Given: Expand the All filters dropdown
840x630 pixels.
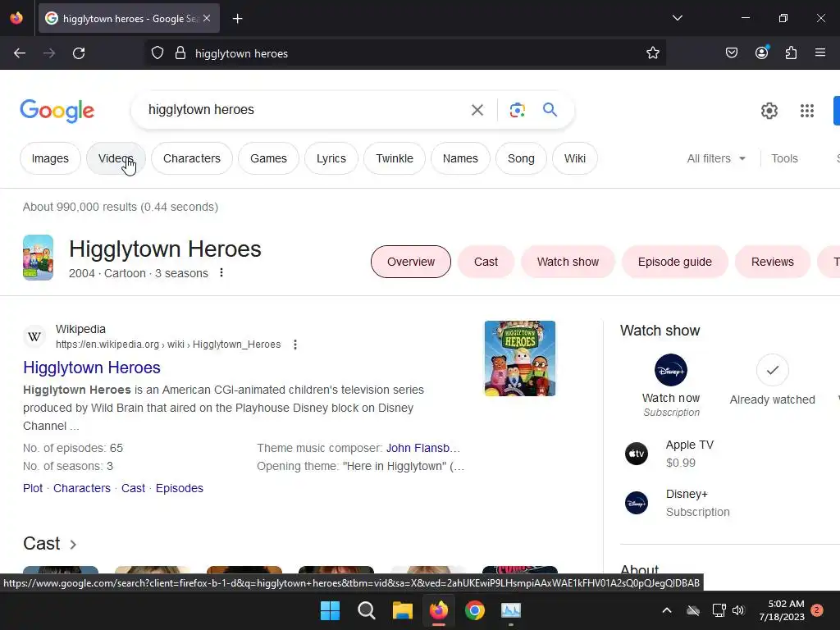Looking at the screenshot, I should pyautogui.click(x=716, y=158).
